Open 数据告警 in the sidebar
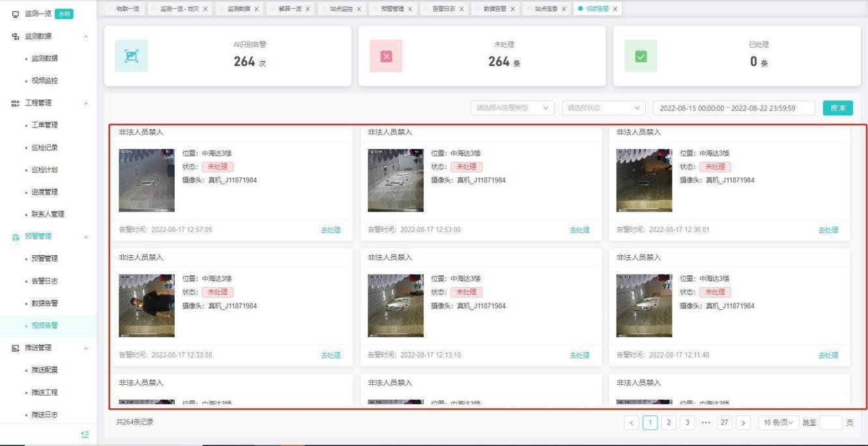The width and height of the screenshot is (868, 446). [45, 303]
